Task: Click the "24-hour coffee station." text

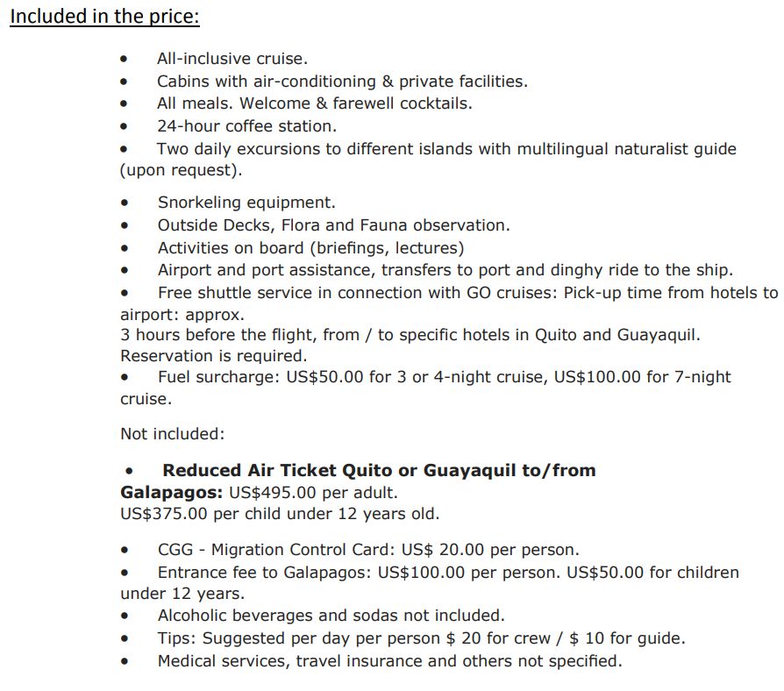Action: pyautogui.click(x=246, y=126)
